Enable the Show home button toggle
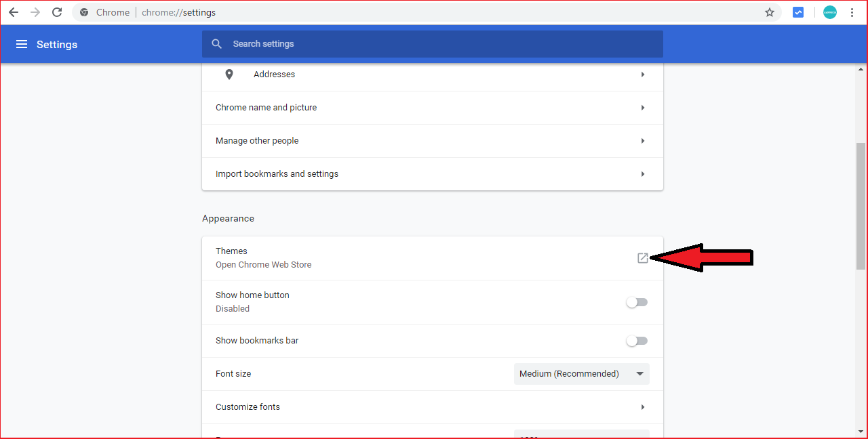The width and height of the screenshot is (868, 439). tap(637, 301)
